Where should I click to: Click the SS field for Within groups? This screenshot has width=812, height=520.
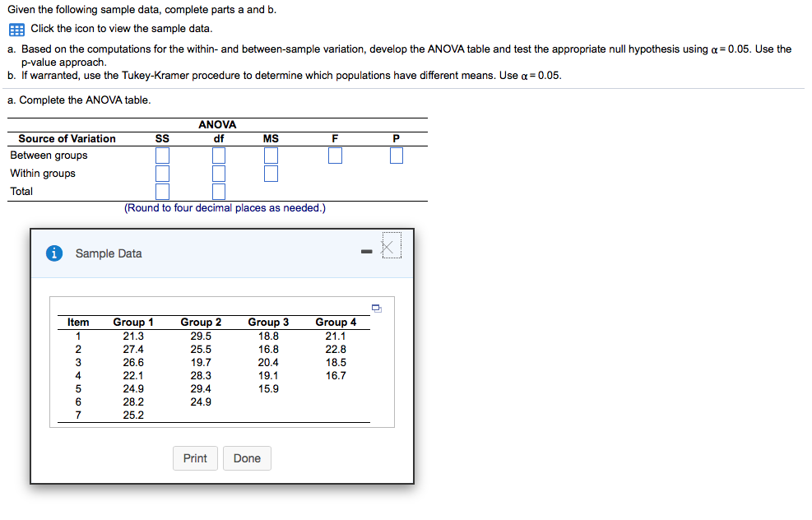coord(162,173)
